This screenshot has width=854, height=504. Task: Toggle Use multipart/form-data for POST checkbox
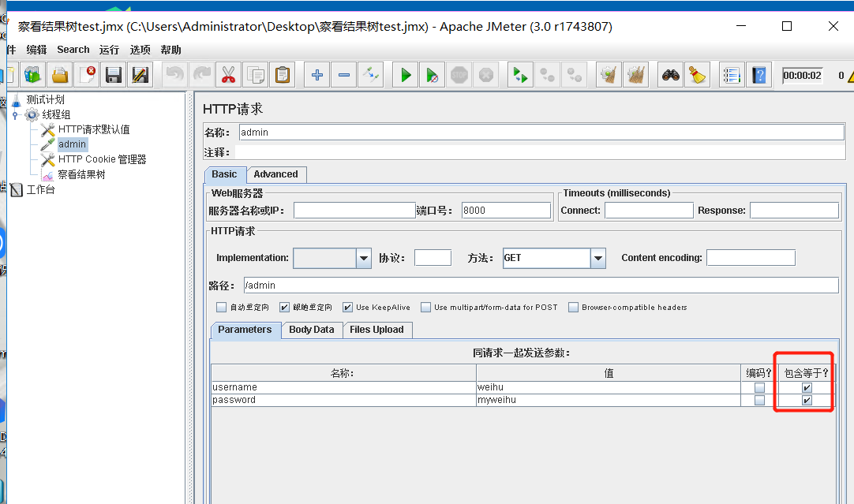(426, 308)
